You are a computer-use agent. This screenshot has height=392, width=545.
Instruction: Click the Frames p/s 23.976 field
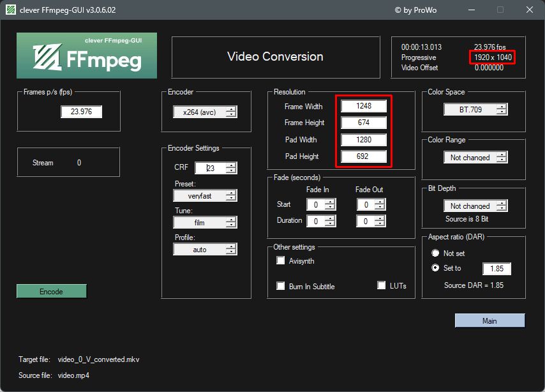click(81, 112)
